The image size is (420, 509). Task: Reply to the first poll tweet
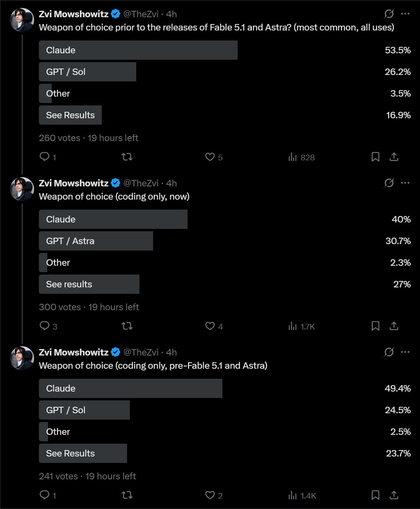pos(44,157)
